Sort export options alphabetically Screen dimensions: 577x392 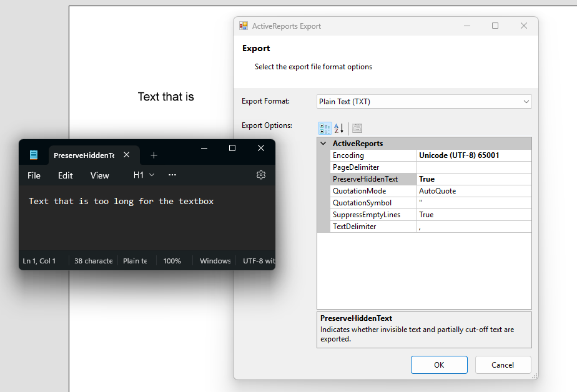[x=337, y=128]
